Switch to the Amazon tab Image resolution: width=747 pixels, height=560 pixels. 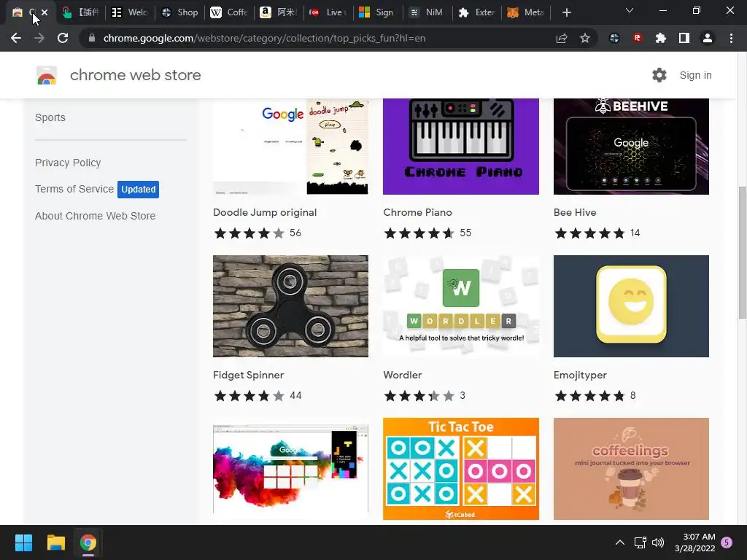point(278,12)
